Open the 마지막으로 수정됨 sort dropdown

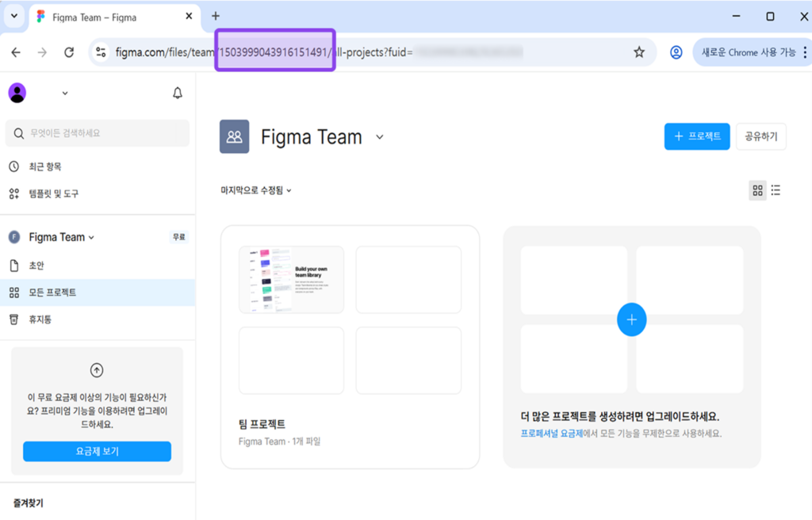(256, 190)
